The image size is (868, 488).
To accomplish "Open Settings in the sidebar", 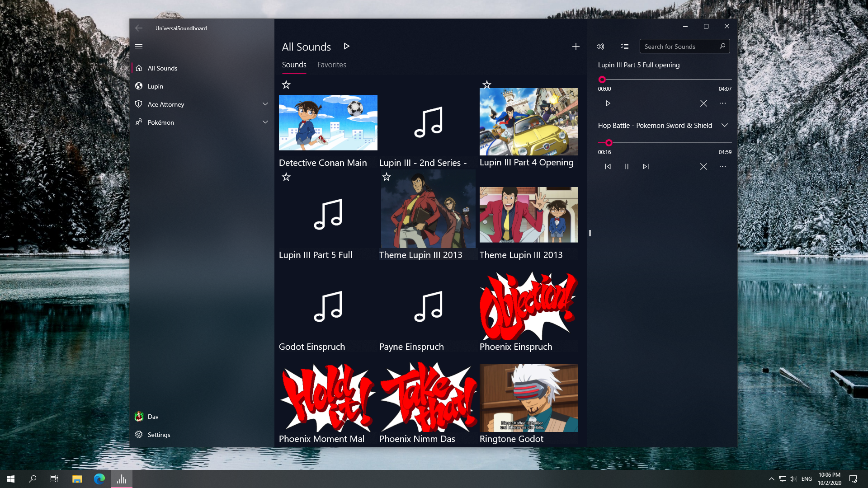I will tap(159, 435).
